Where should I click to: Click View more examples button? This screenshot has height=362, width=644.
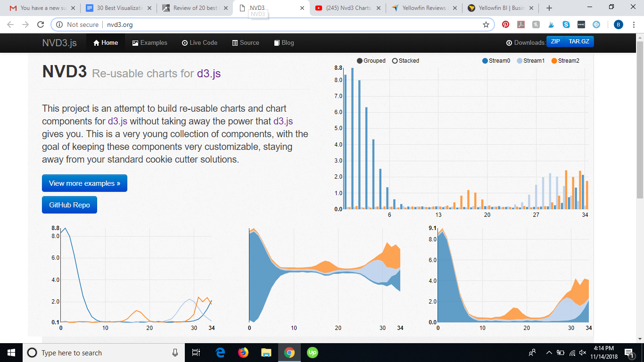click(84, 183)
